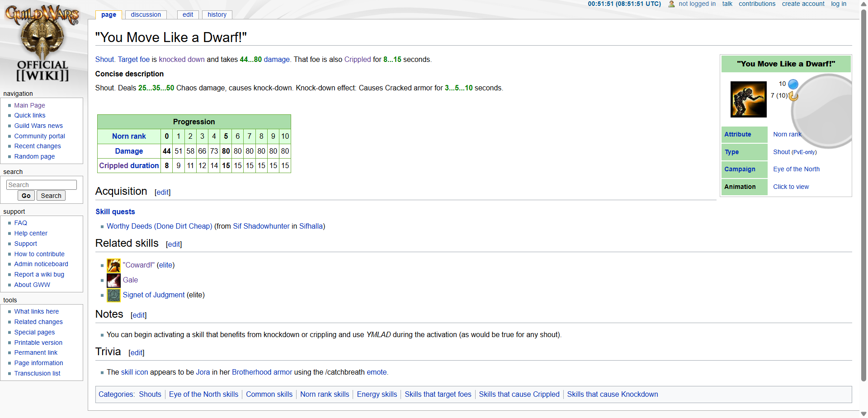Click the Gale skill icon
The height and width of the screenshot is (418, 868).
pos(113,280)
